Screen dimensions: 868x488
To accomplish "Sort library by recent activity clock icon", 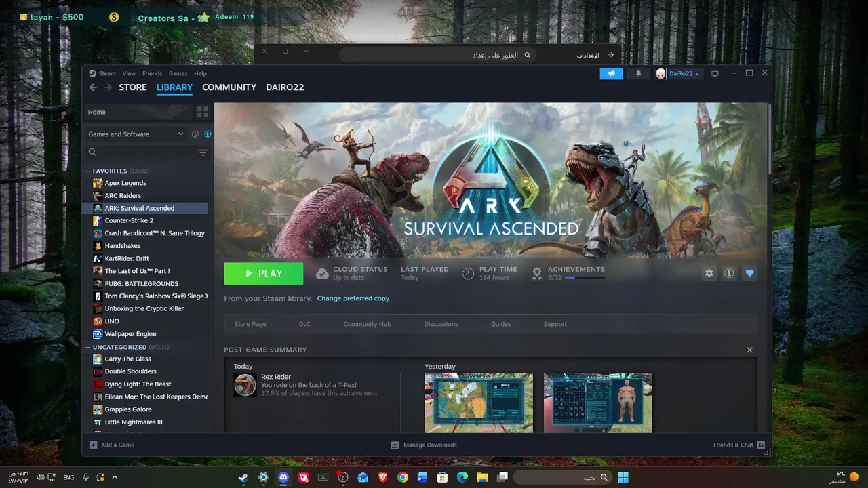I will tap(195, 134).
